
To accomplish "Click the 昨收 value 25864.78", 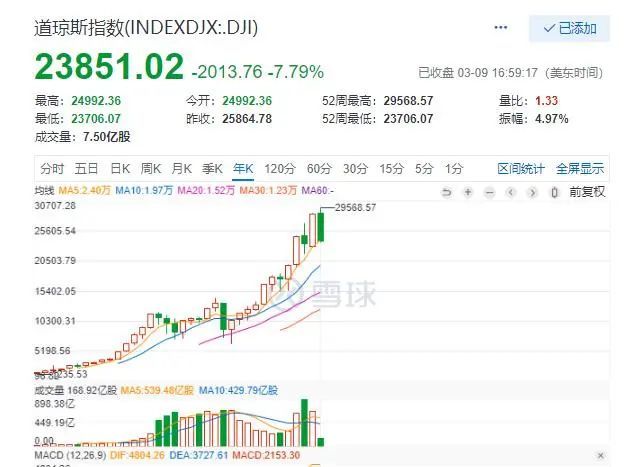I will point(247,119).
